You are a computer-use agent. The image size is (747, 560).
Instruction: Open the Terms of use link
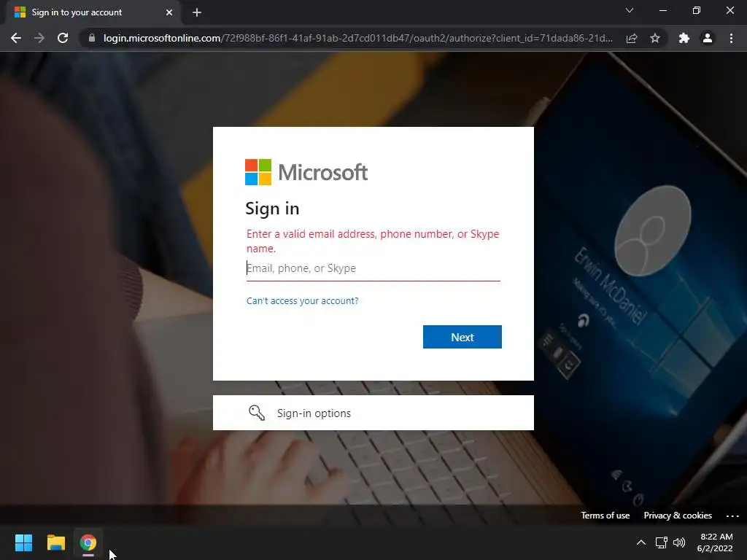coord(605,516)
